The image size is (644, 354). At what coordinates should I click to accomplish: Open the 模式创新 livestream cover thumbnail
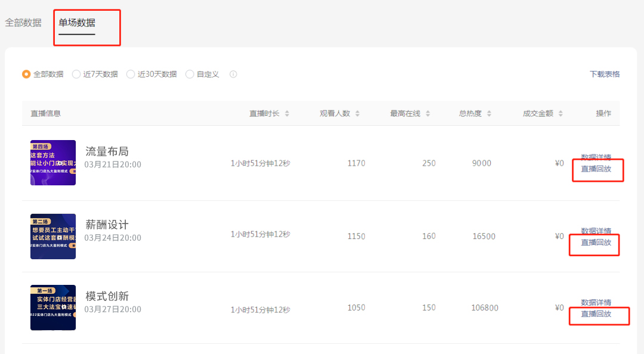(53, 308)
